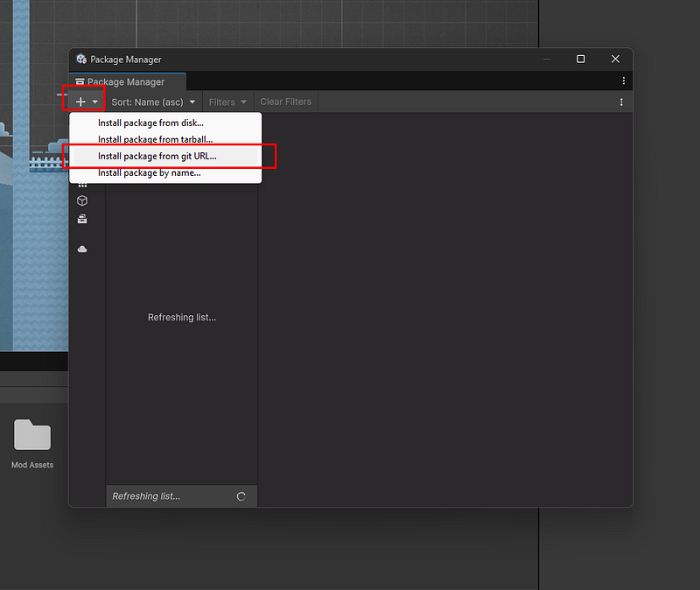Click the Clear Filters button
The width and height of the screenshot is (700, 590).
285,102
